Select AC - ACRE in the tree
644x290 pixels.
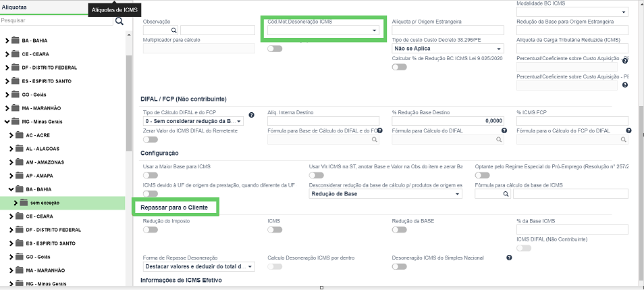click(x=38, y=135)
